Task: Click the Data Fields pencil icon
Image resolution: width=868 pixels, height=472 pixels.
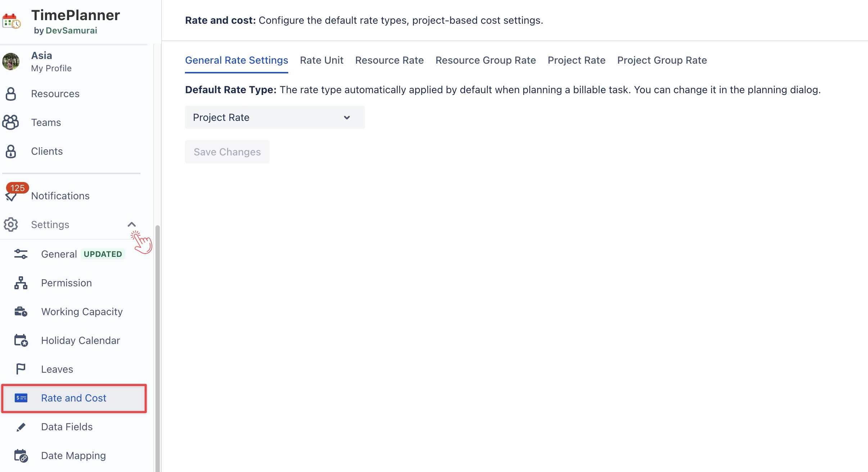Action: pos(21,427)
